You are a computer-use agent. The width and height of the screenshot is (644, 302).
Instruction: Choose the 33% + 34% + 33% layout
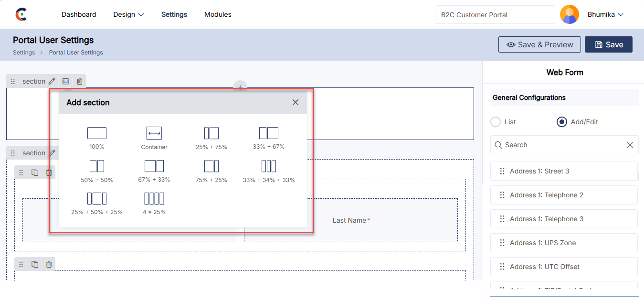[269, 166]
